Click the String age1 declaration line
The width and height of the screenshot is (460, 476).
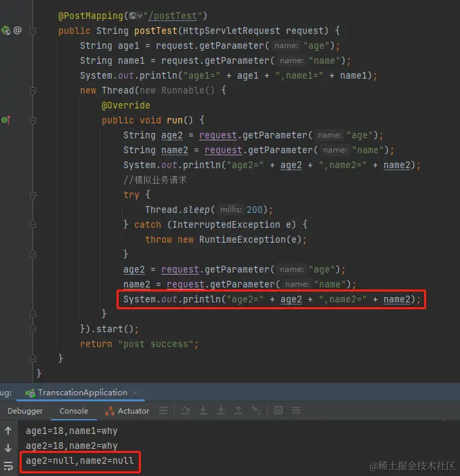point(210,45)
